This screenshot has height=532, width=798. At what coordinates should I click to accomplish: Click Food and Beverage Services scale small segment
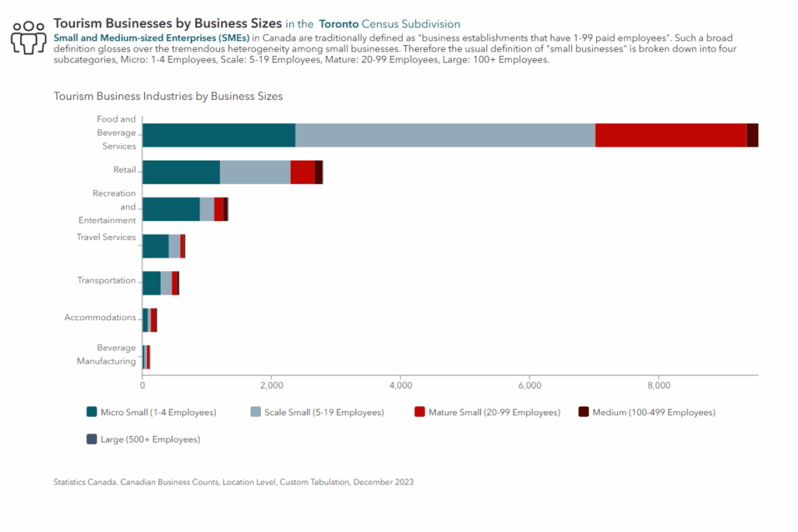point(445,136)
